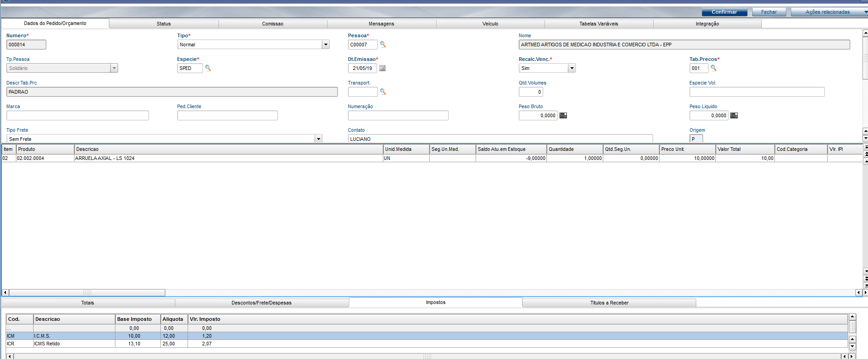Click the stock balance cell -9,00000
The width and height of the screenshot is (868, 359).
511,158
